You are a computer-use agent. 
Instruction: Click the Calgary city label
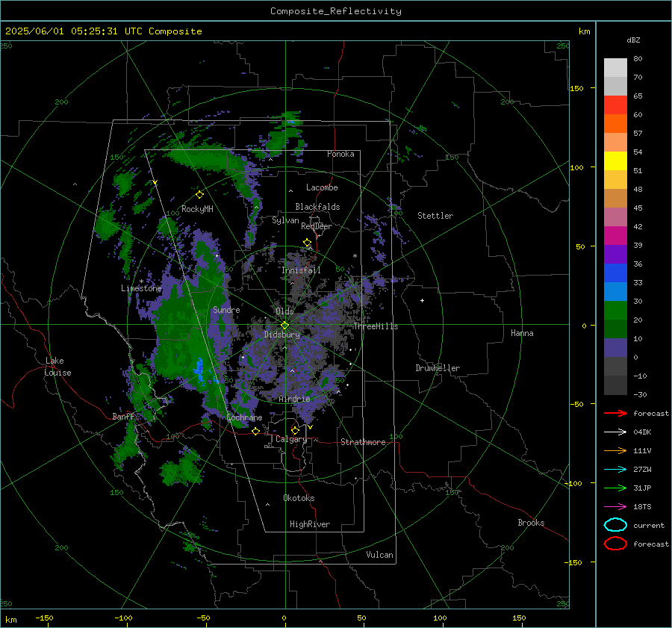pos(291,439)
